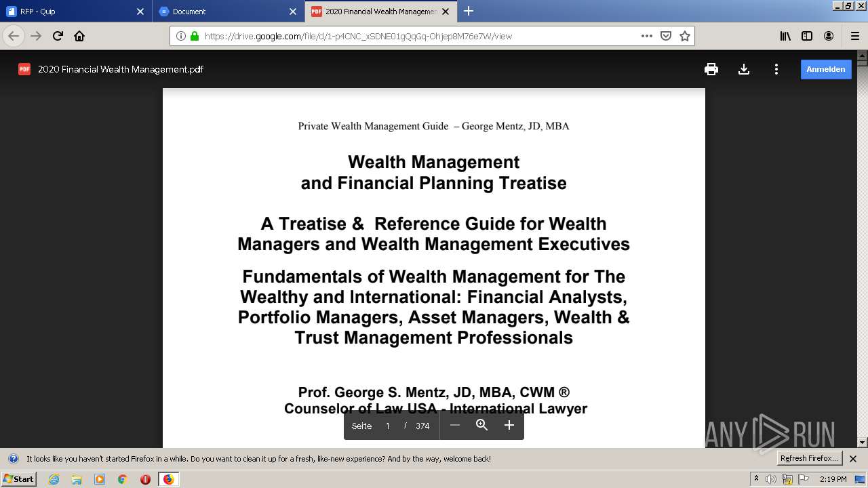
Task: Toggle the Firefox sidebar
Action: click(807, 36)
